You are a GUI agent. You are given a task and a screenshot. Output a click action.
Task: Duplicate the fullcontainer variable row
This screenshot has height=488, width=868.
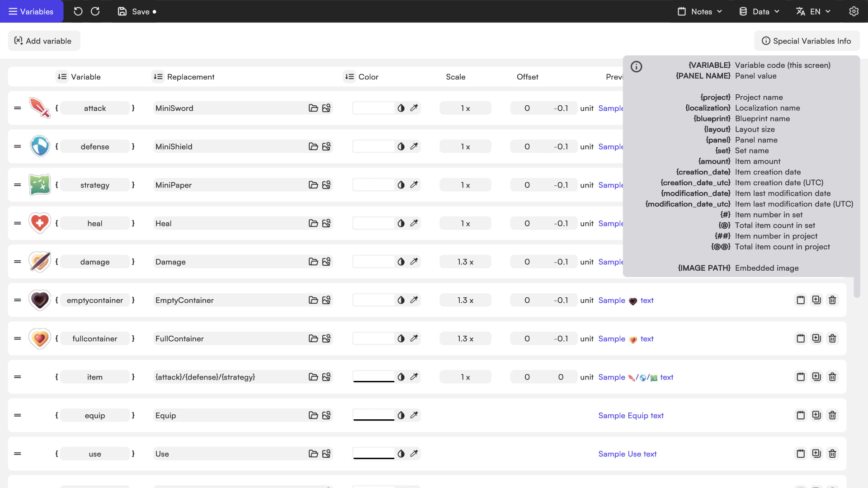pos(816,338)
